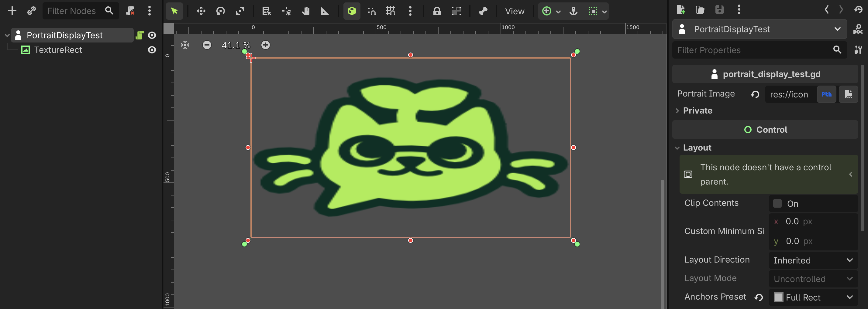The height and width of the screenshot is (309, 868).
Task: Toggle smart snapping magnet icon
Action: (372, 11)
